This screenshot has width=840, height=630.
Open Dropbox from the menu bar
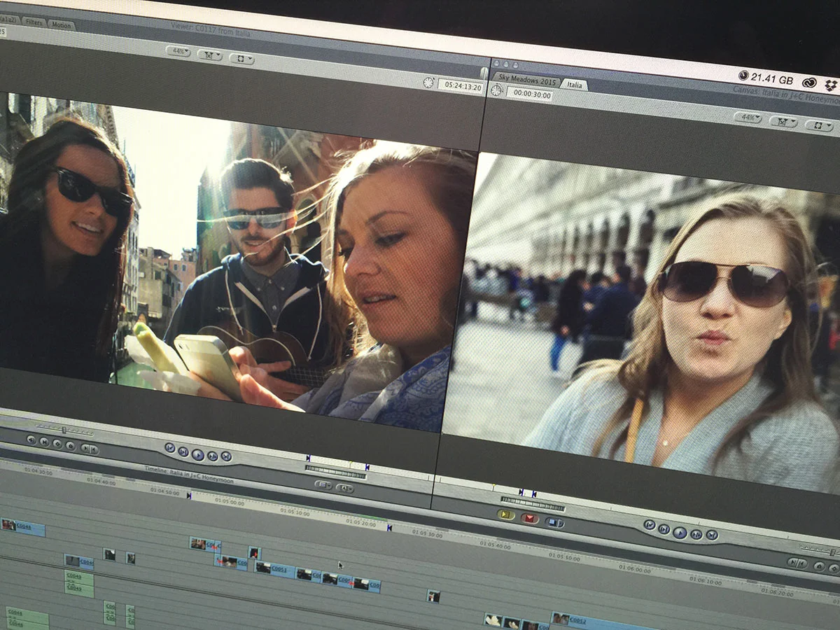[831, 85]
